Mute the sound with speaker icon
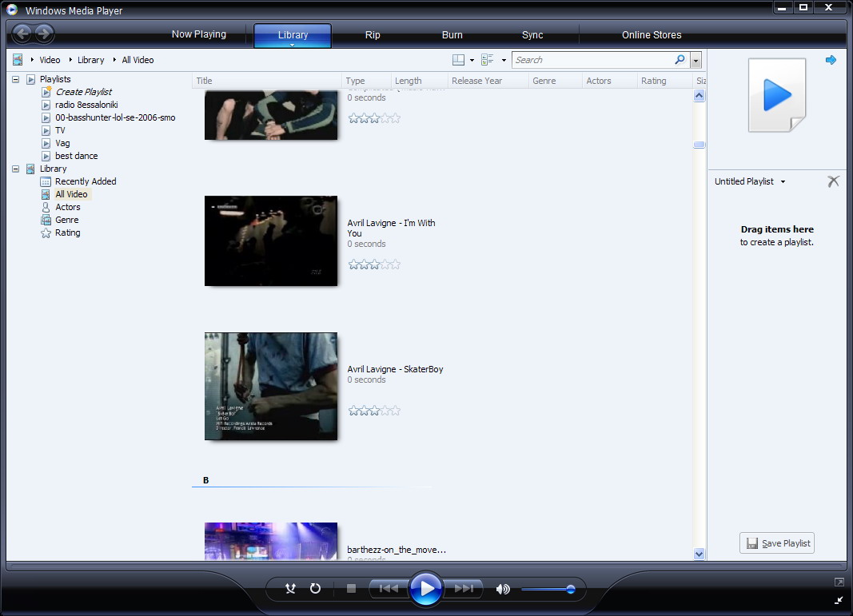The width and height of the screenshot is (853, 616). [x=503, y=589]
